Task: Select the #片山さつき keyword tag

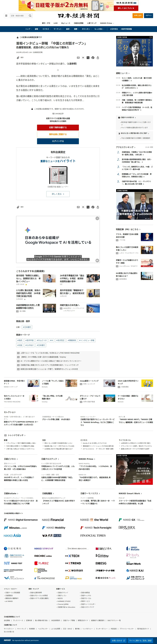Action: click(41, 340)
